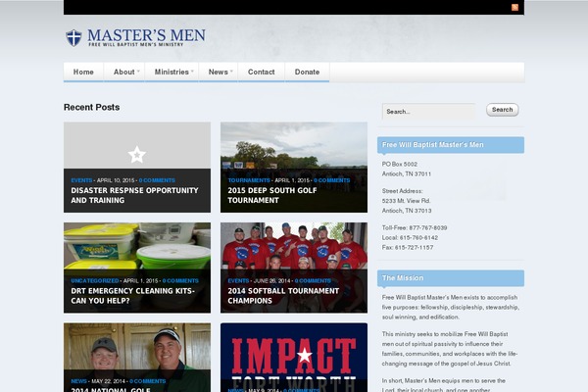Open the Contact page
The height and width of the screenshot is (392, 588).
coord(262,72)
